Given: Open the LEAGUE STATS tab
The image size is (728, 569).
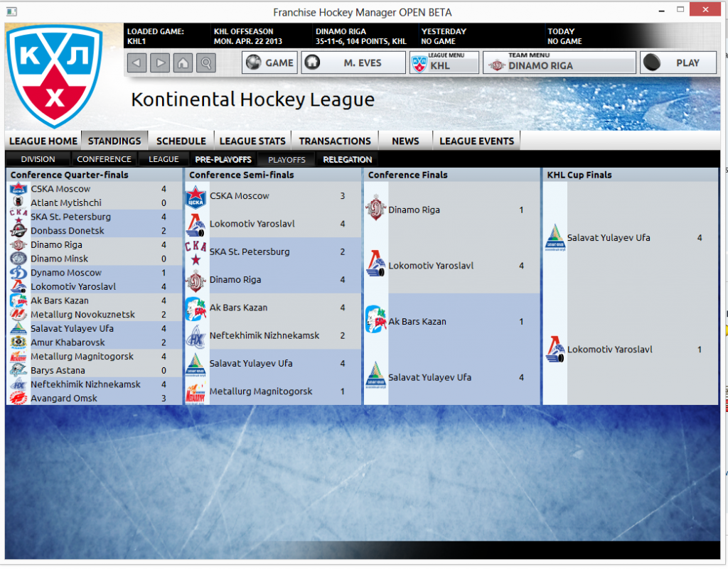Looking at the screenshot, I should tap(252, 141).
